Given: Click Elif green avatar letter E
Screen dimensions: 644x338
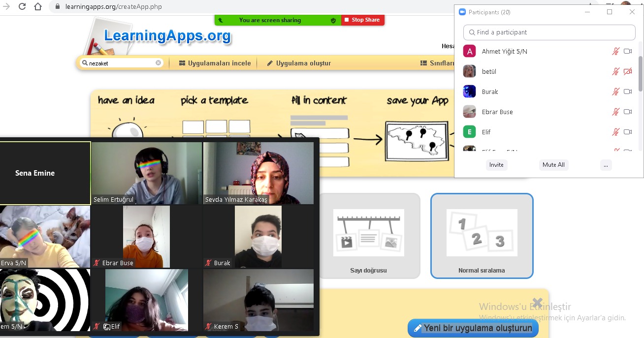Looking at the screenshot, I should pos(470,132).
